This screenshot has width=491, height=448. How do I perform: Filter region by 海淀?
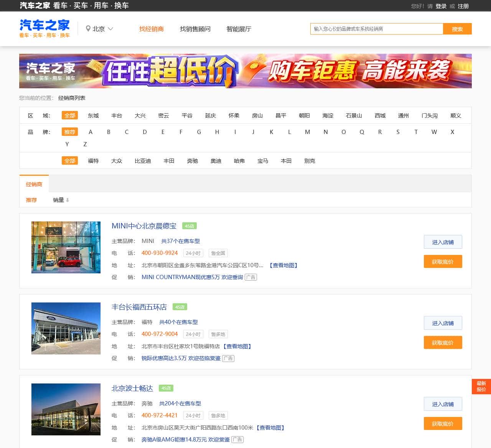point(328,116)
